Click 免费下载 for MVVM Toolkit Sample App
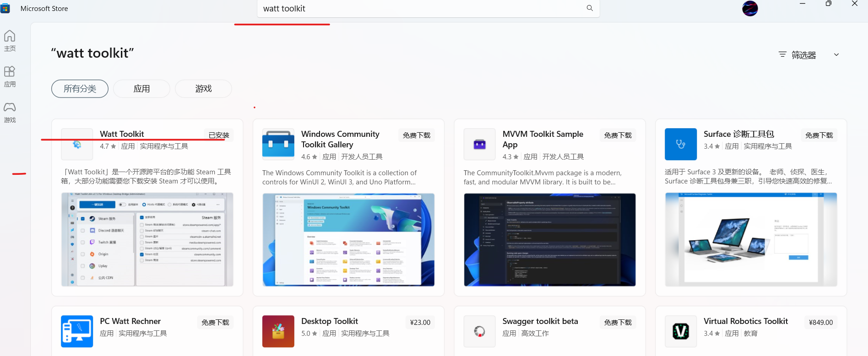This screenshot has height=356, width=868. (618, 135)
